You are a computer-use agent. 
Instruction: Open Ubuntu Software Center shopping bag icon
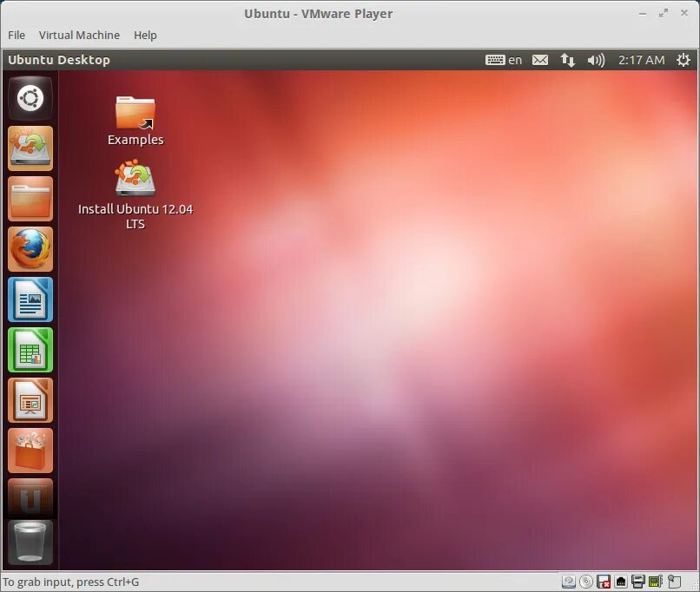point(30,451)
